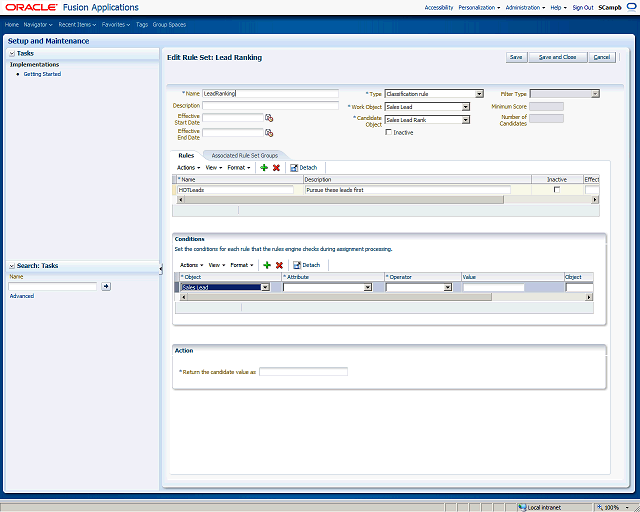Viewport: 640px width, 512px height.
Task: Click the Save button
Action: pyautogui.click(x=516, y=57)
